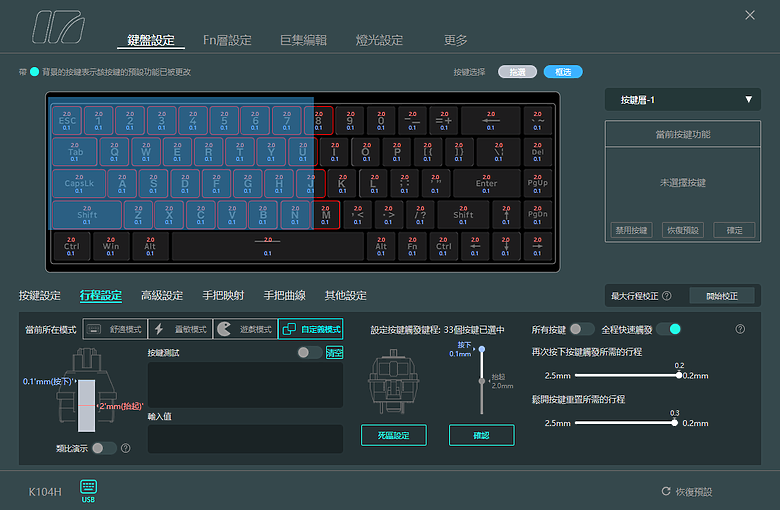Select the Win key
Screen dimensions: 780x510
pyautogui.click(x=110, y=246)
